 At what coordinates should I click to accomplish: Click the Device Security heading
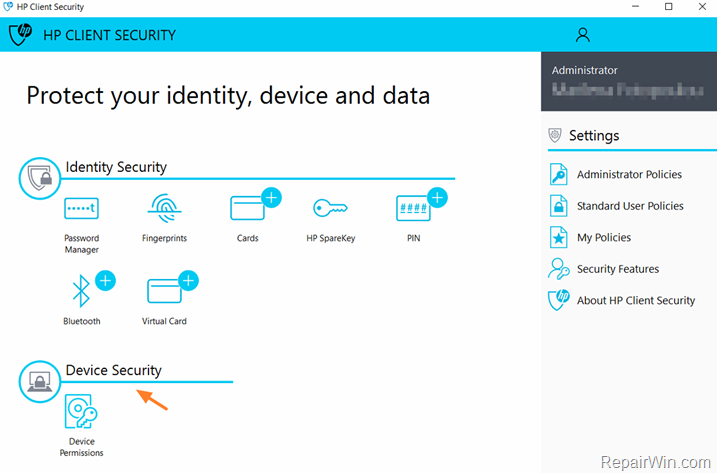(113, 370)
